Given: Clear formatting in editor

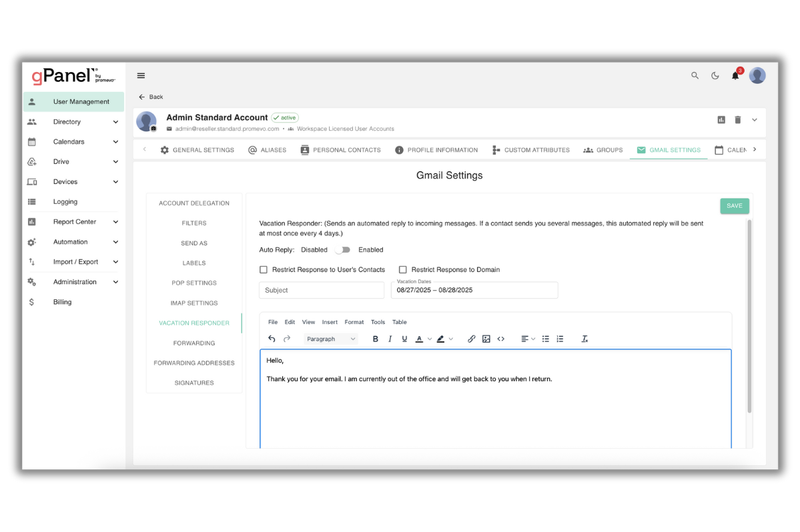Looking at the screenshot, I should (x=584, y=339).
